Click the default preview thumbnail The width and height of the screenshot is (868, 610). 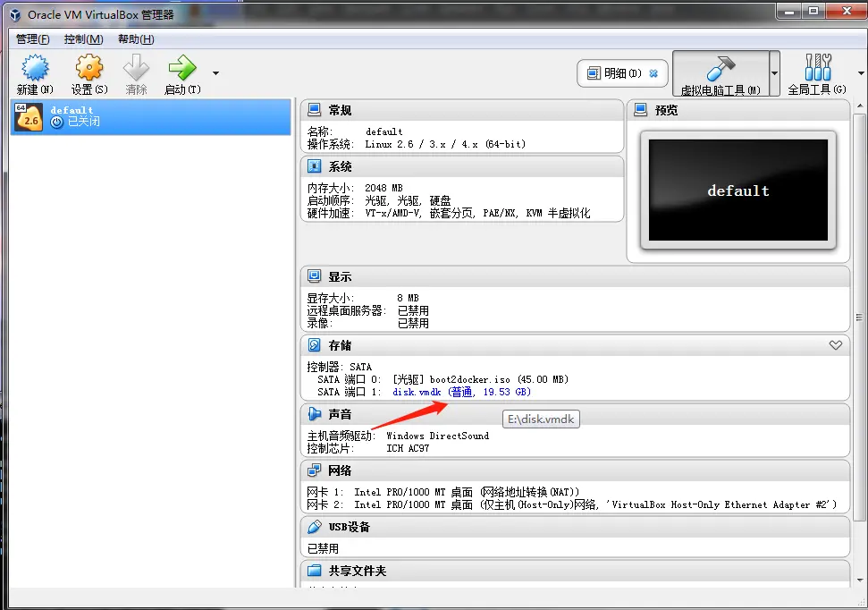(x=737, y=190)
